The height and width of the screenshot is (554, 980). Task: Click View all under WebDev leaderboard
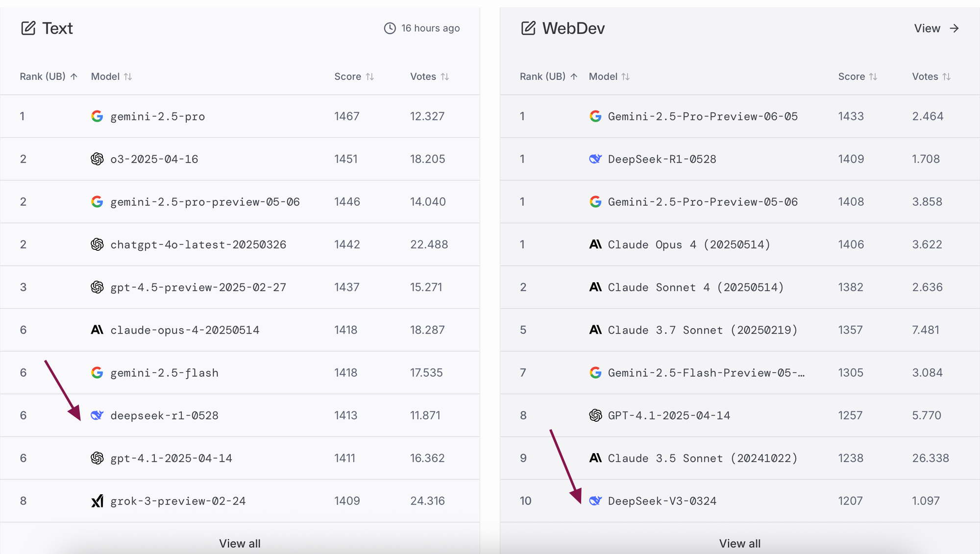tap(739, 543)
